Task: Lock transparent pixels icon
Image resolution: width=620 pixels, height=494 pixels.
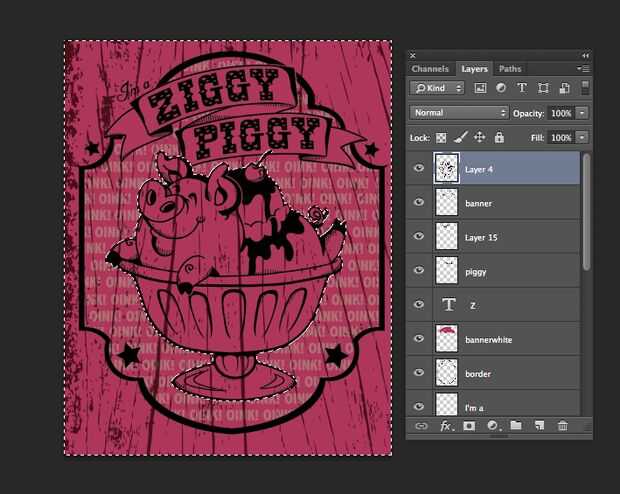Action: click(x=441, y=138)
